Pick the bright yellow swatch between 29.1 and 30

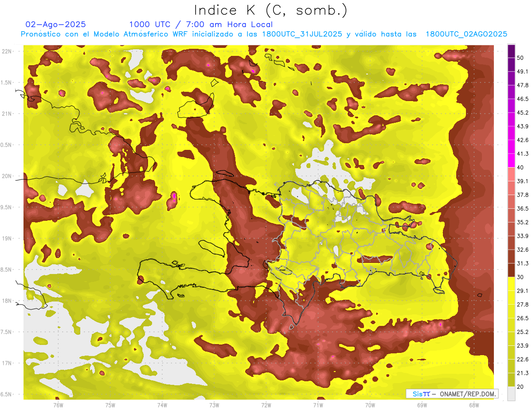pyautogui.click(x=512, y=284)
